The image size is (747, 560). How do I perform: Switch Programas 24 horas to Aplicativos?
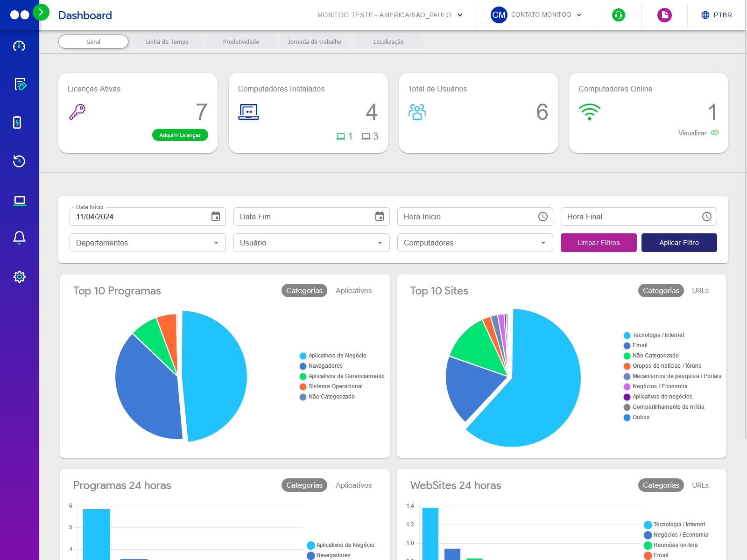coord(354,485)
